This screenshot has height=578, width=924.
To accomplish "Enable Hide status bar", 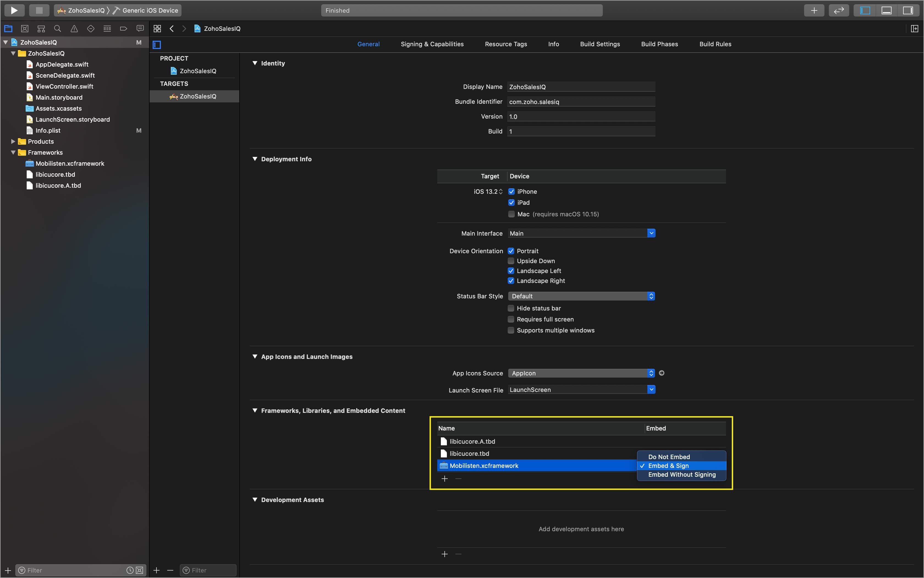I will click(511, 309).
